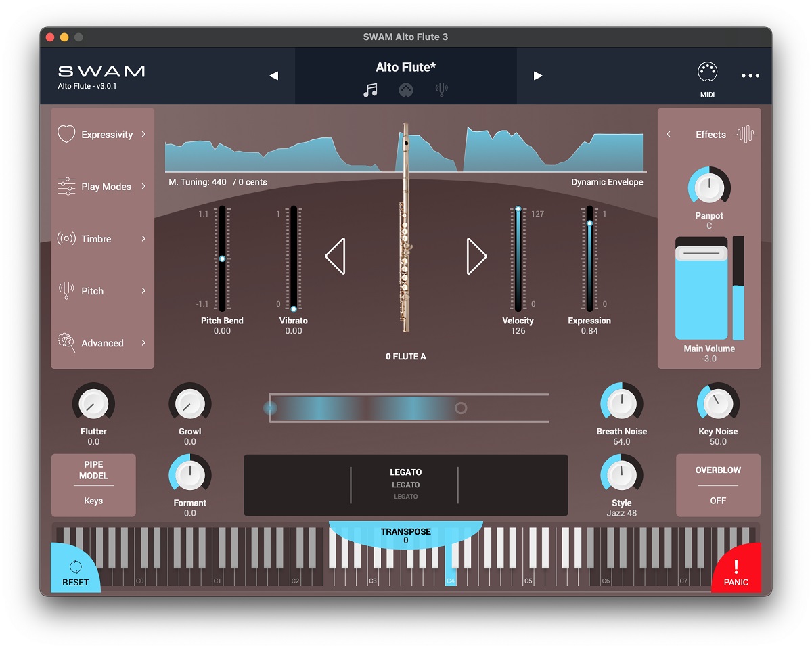Expand the Pitch section chevron

pyautogui.click(x=143, y=290)
